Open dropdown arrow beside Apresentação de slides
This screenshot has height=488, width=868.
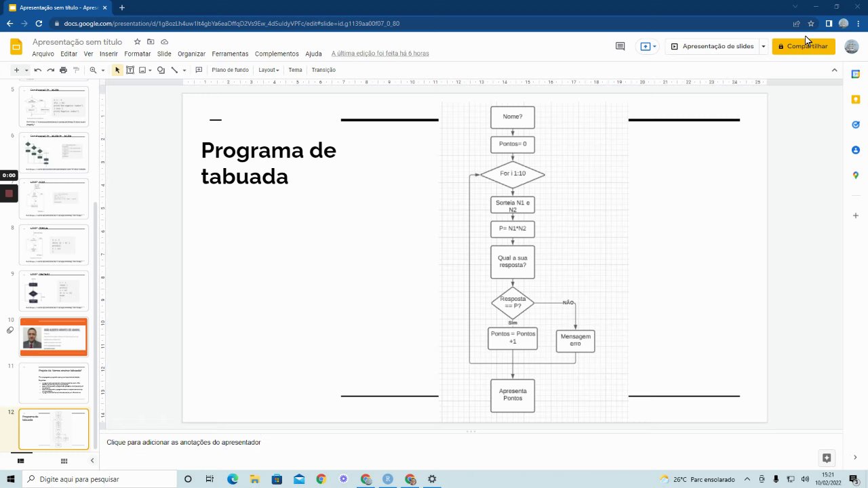tap(764, 46)
